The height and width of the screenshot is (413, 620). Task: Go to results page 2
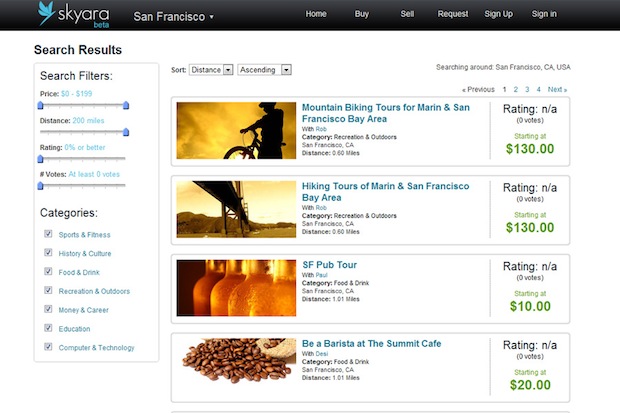pos(516,89)
